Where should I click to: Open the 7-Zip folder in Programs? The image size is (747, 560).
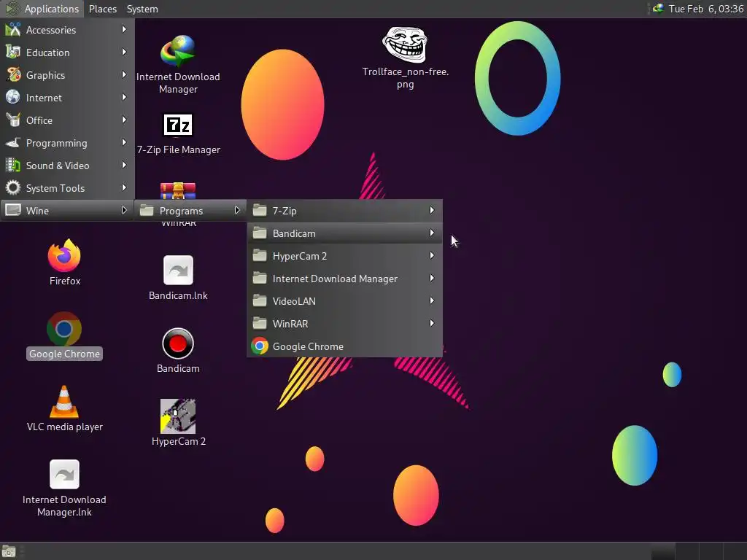click(345, 211)
